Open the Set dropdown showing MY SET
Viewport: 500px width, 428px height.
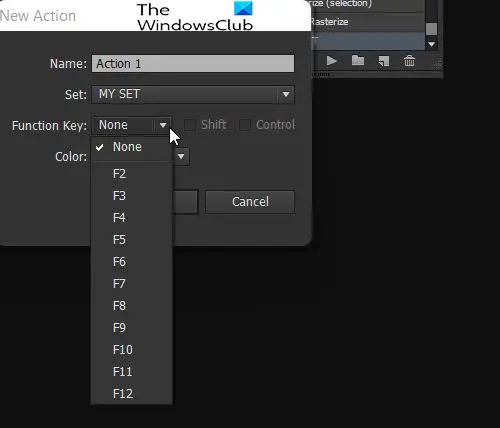193,94
